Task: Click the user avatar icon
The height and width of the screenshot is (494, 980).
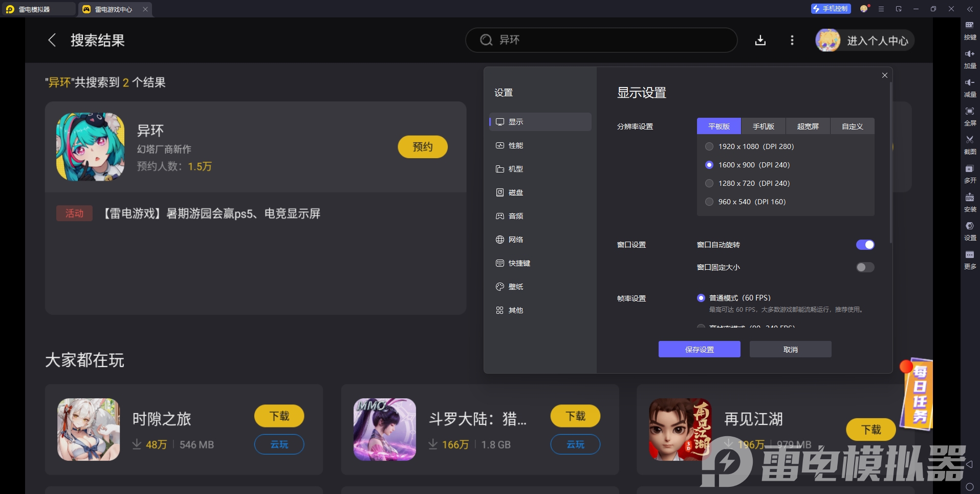Action: 828,40
